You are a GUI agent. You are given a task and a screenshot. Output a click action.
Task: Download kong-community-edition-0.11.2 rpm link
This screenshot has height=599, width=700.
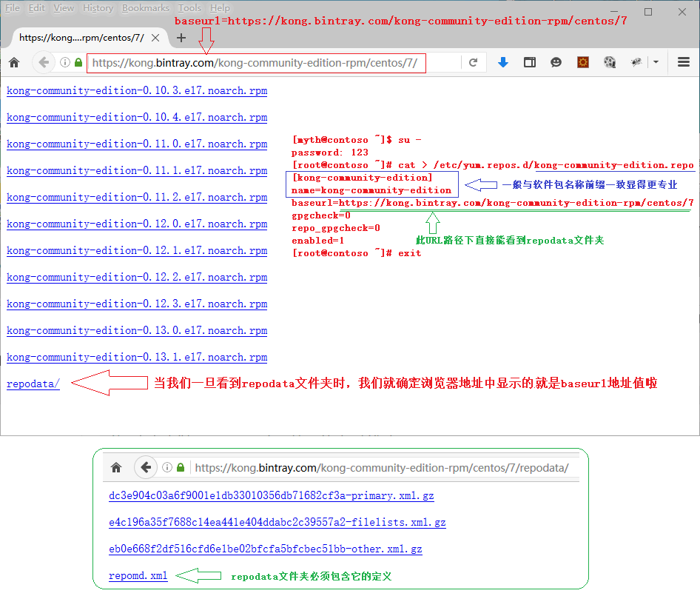point(137,198)
